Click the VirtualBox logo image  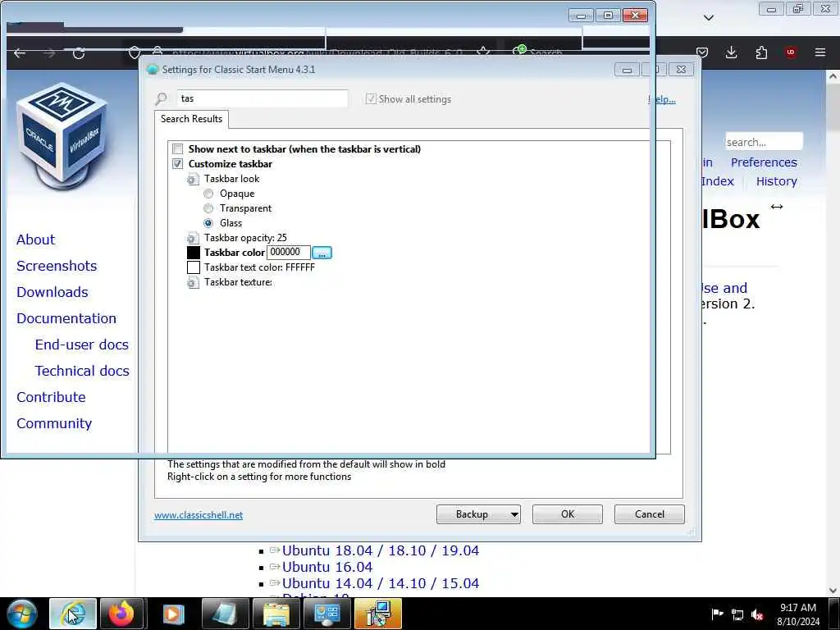pos(62,136)
